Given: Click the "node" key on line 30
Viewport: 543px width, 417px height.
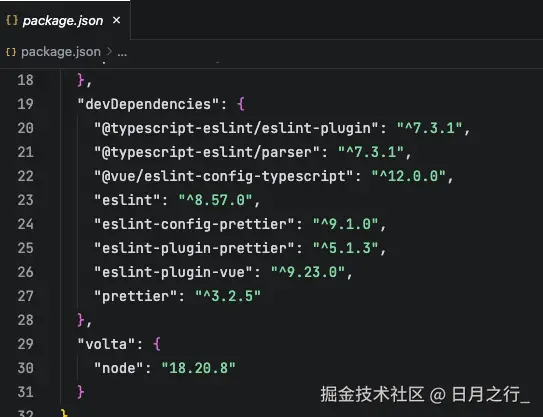Looking at the screenshot, I should [118, 368].
